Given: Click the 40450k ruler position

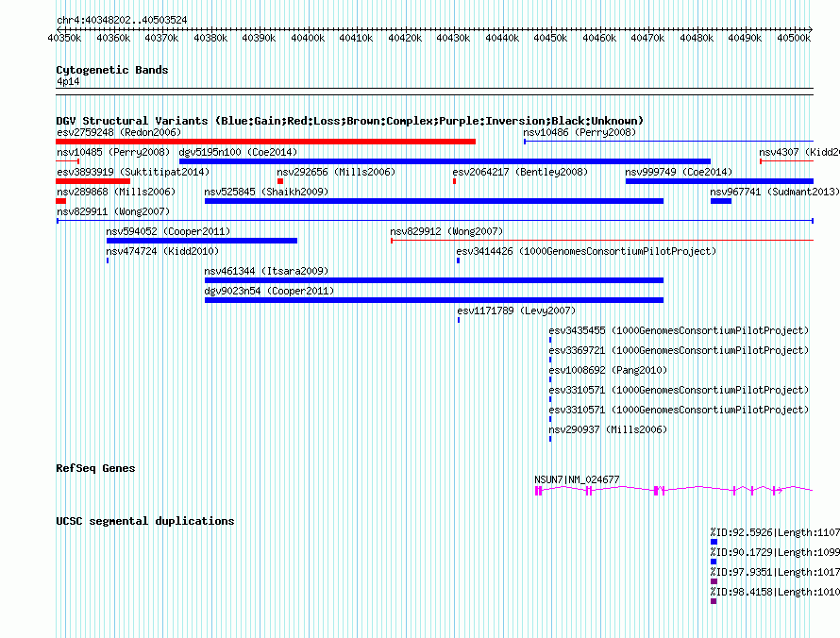Looking at the screenshot, I should 550,38.
